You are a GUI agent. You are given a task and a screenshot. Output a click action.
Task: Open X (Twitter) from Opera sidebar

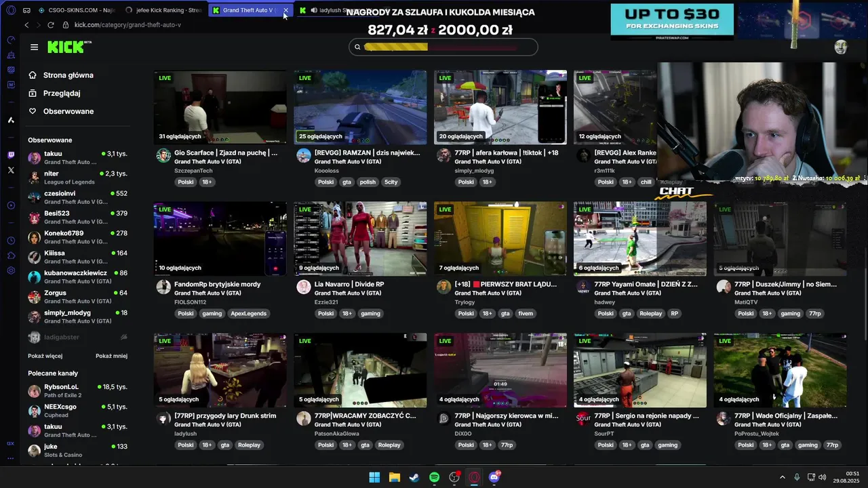[11, 170]
